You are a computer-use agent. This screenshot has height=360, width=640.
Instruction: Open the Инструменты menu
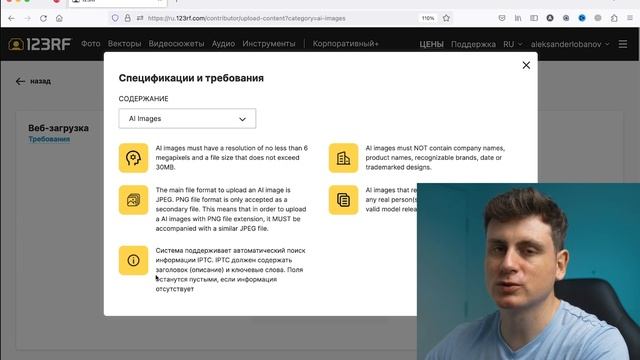point(269,44)
